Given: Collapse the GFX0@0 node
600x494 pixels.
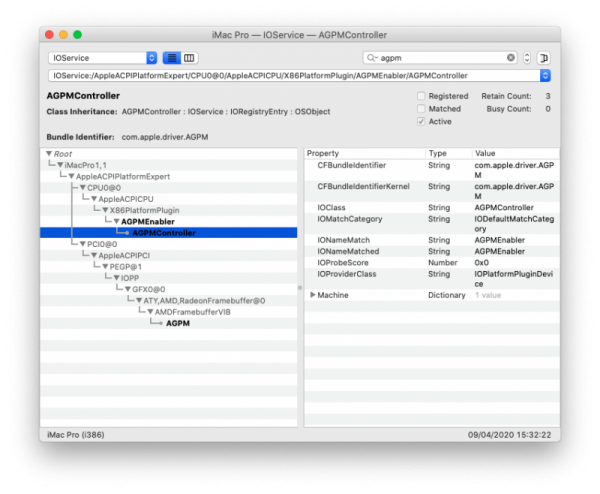Looking at the screenshot, I should tap(128, 289).
